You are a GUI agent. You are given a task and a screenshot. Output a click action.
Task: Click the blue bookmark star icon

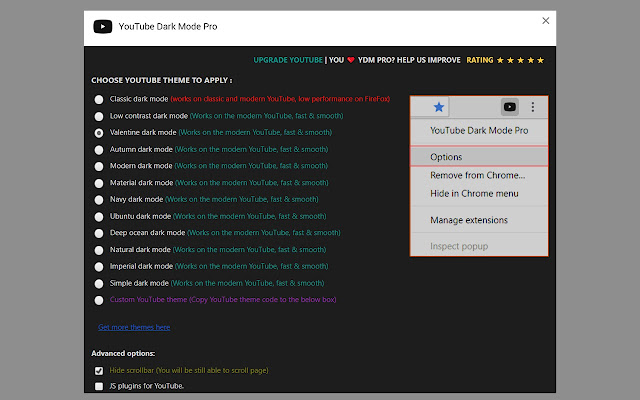click(x=439, y=107)
